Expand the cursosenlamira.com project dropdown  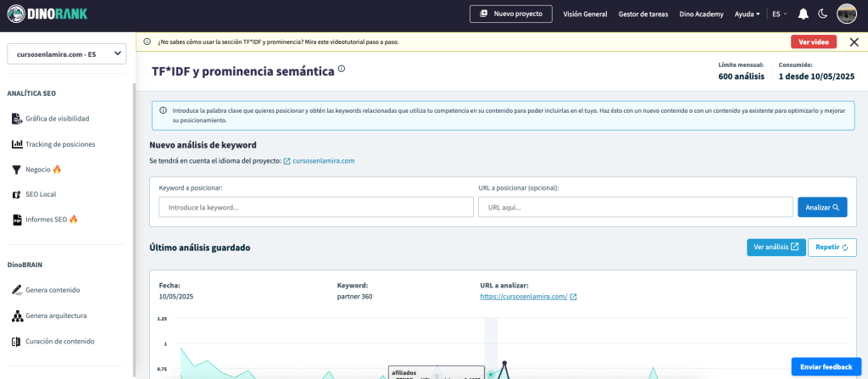pos(66,54)
